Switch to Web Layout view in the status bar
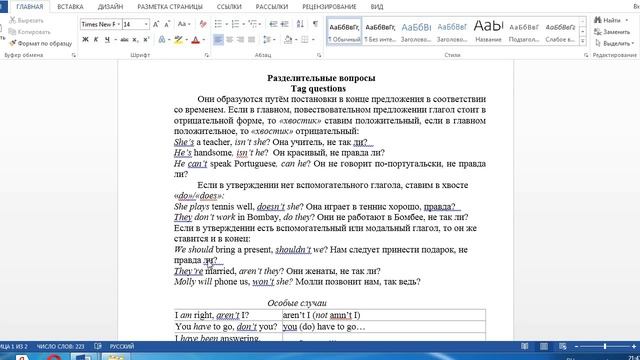The width and height of the screenshot is (640, 360). point(563,347)
